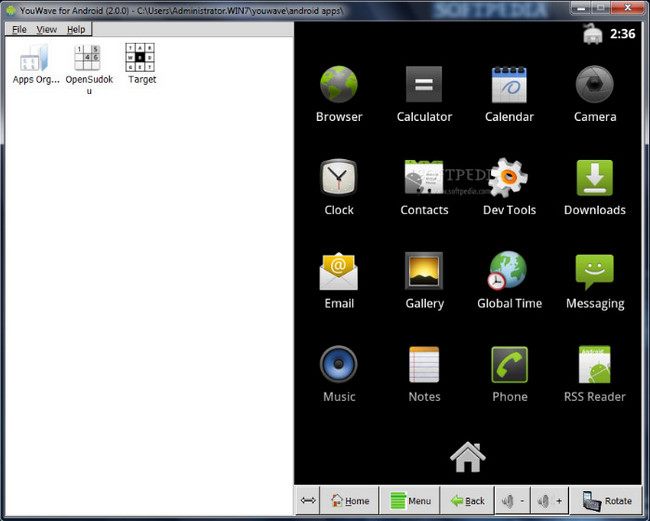The height and width of the screenshot is (521, 650).
Task: Open the View menu
Action: (x=46, y=29)
